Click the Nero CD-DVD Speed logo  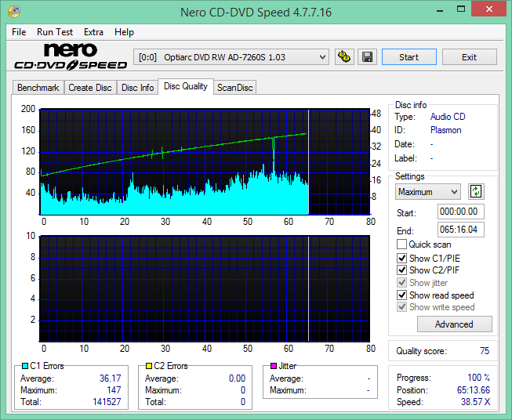click(71, 56)
